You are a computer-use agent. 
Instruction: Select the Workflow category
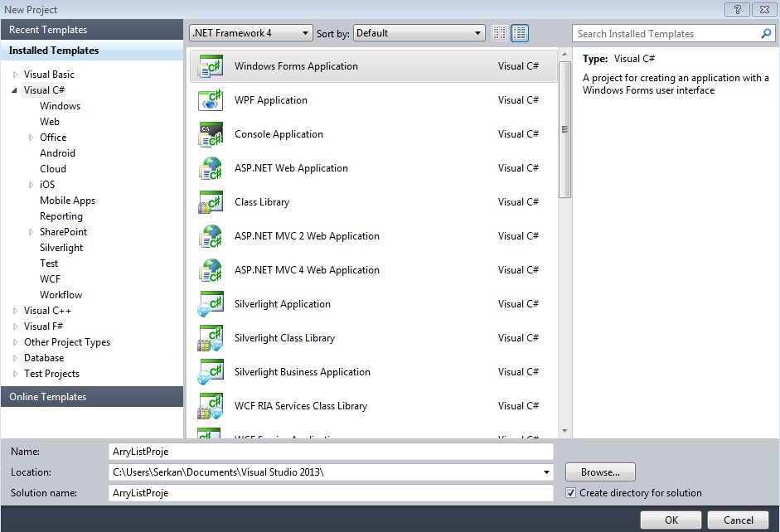tap(61, 295)
